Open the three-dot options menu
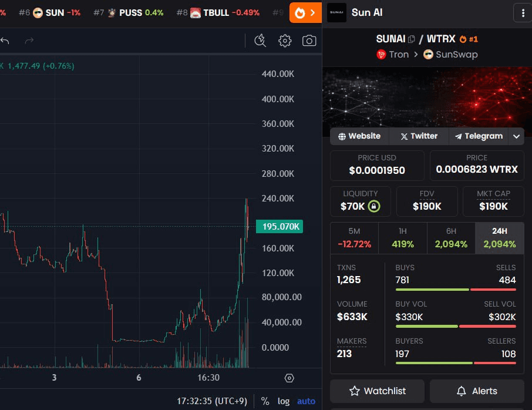 522,12
